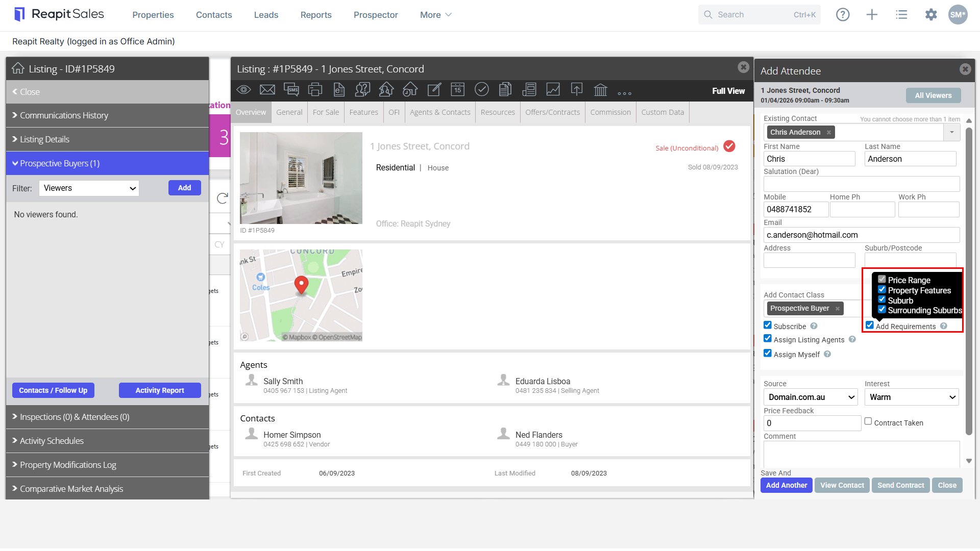Image resolution: width=980 pixels, height=551 pixels.
Task: Click the SMS speech bubble icon
Action: pos(291,90)
